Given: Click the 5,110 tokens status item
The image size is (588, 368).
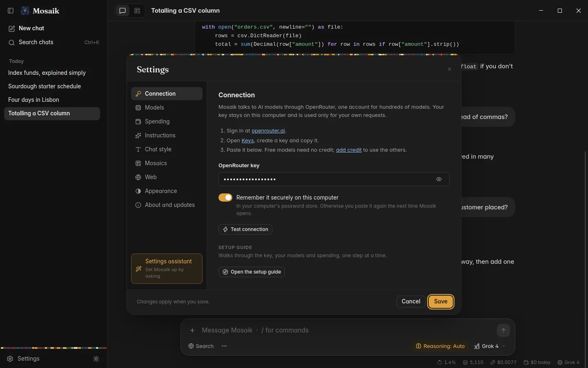Looking at the screenshot, I should coord(473,362).
